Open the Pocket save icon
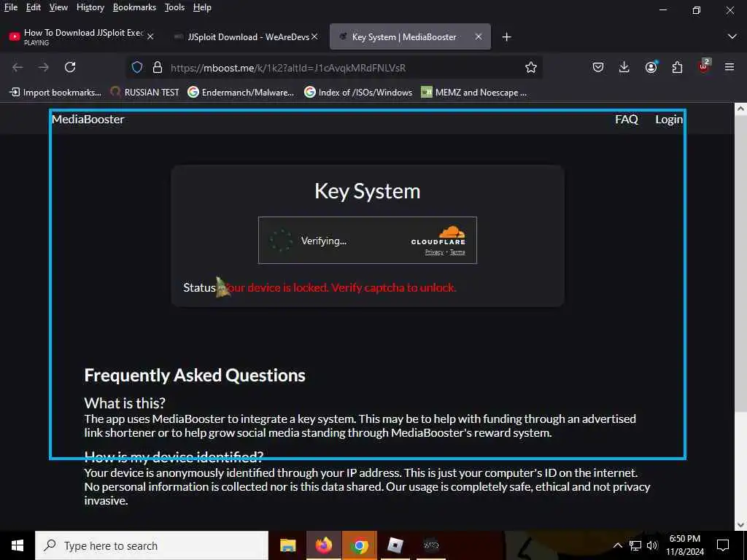The height and width of the screenshot is (560, 747). tap(598, 67)
